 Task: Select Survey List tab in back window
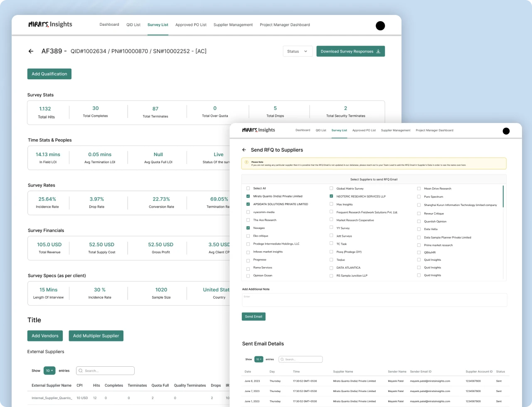[158, 25]
